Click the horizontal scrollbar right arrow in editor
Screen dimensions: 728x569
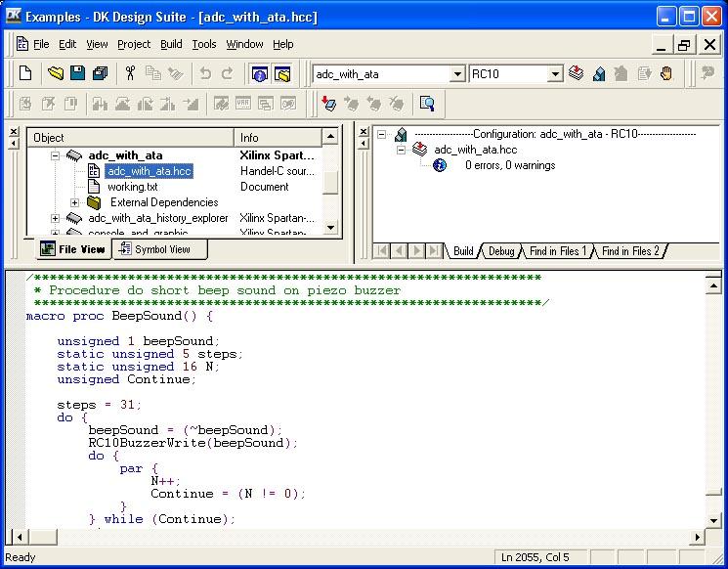[x=697, y=537]
